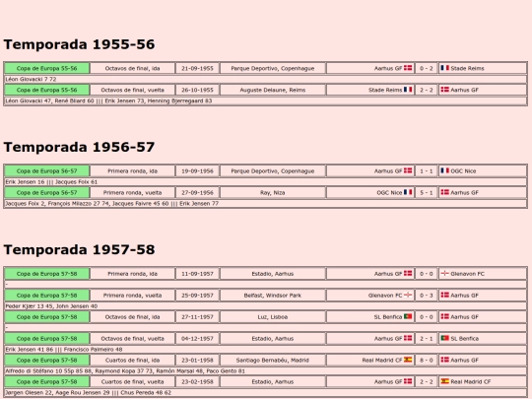Screen dimensions: 532x399
Task: Click the Danish flag in the 21-09-1955 match row
Action: point(408,68)
